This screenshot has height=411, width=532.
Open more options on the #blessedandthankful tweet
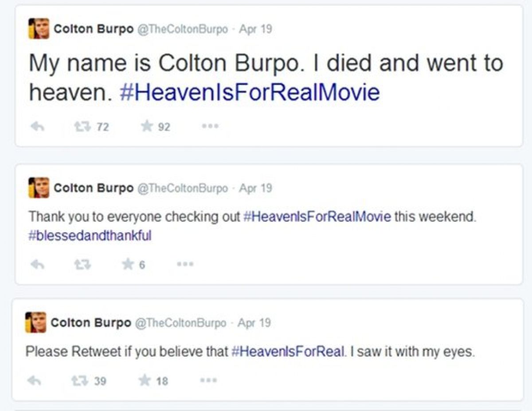tap(184, 264)
